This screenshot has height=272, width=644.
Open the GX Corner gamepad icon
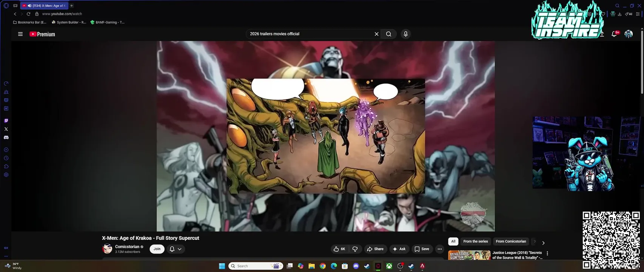(15, 6)
